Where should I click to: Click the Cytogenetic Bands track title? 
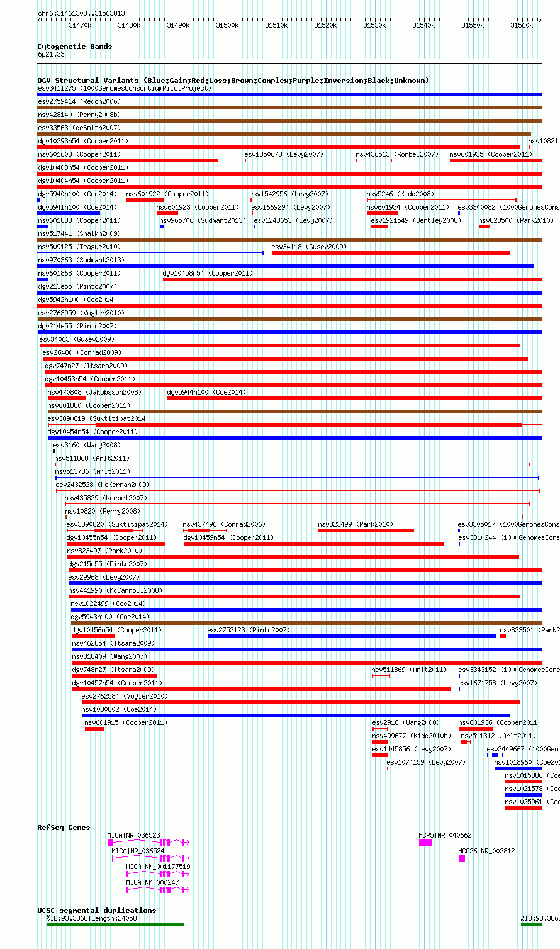pos(75,47)
